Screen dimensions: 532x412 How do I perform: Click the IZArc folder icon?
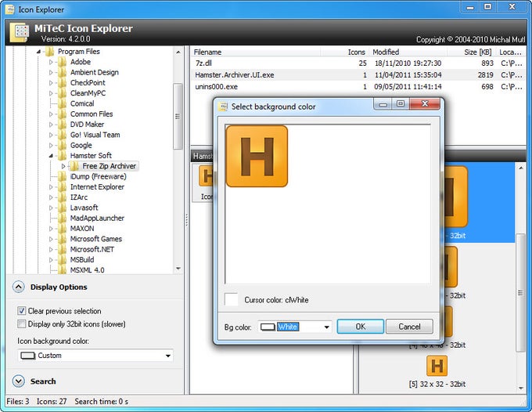[62, 197]
